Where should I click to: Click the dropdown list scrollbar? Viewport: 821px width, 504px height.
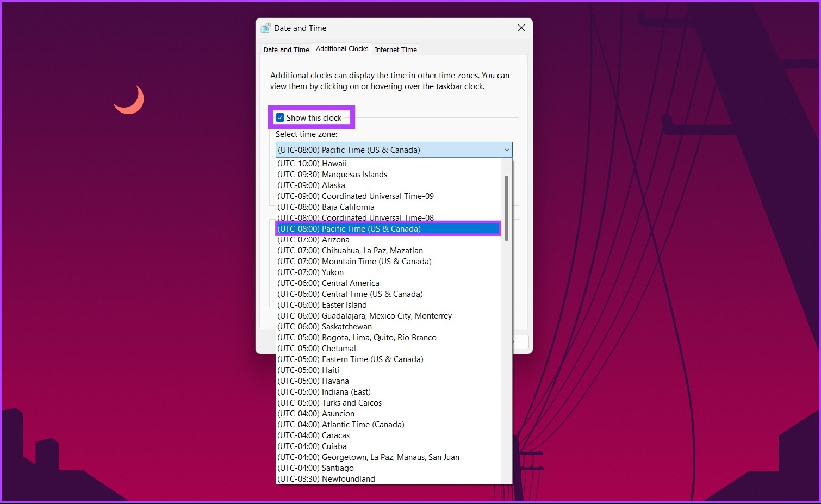point(506,207)
